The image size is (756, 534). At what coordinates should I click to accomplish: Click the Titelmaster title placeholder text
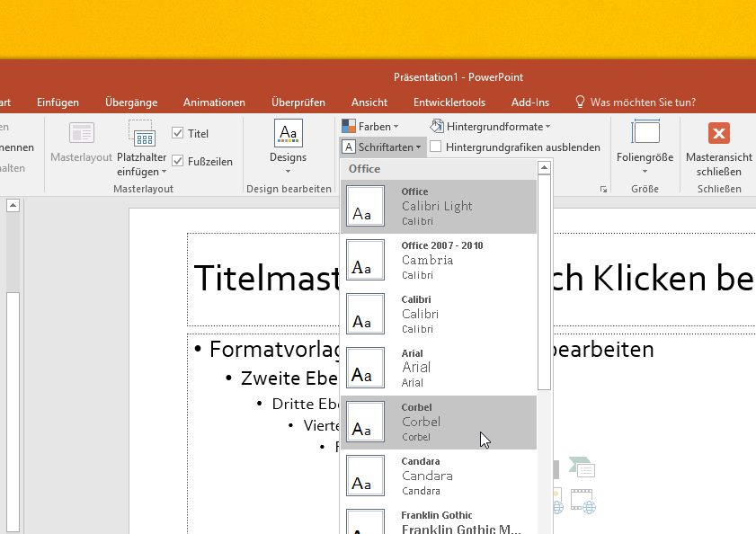coord(267,279)
